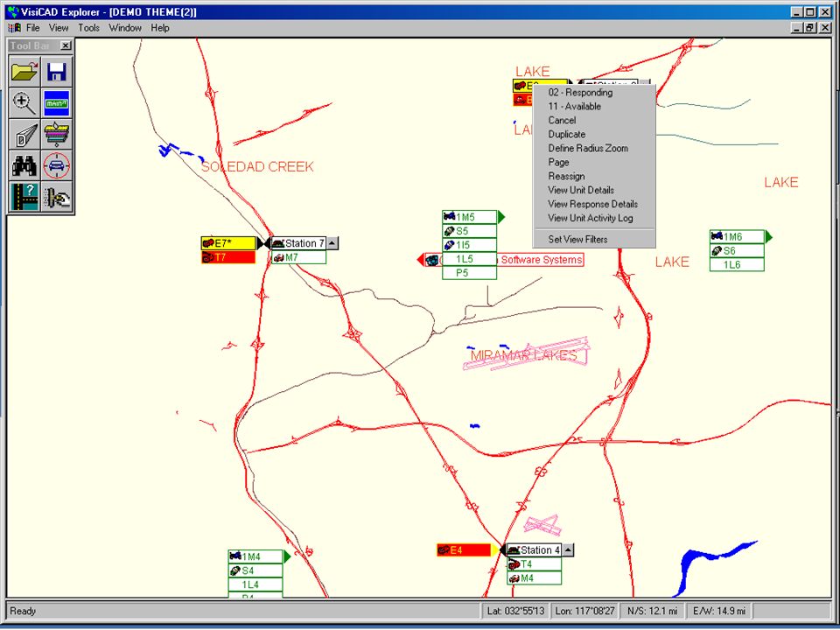Viewport: 840px width, 630px height.
Task: Click the N/S: 12.1 mi status field
Action: tap(653, 611)
